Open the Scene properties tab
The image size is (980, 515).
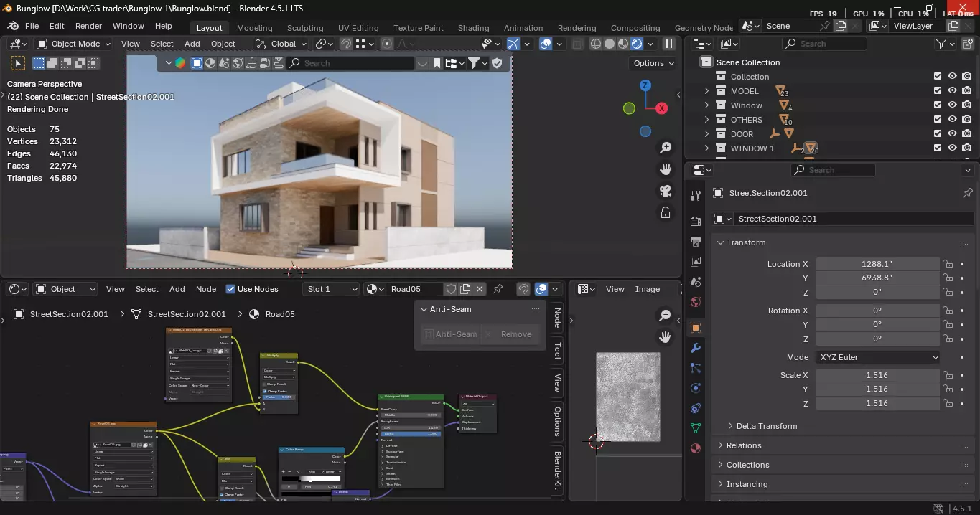(695, 282)
